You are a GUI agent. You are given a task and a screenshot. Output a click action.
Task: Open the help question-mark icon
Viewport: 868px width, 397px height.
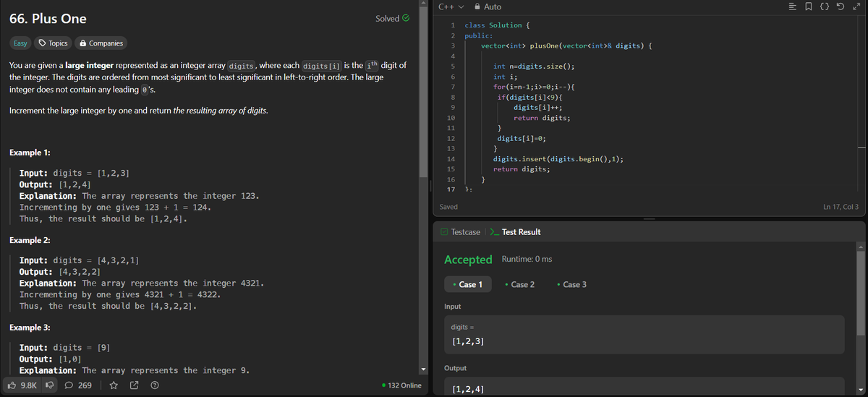pos(155,385)
